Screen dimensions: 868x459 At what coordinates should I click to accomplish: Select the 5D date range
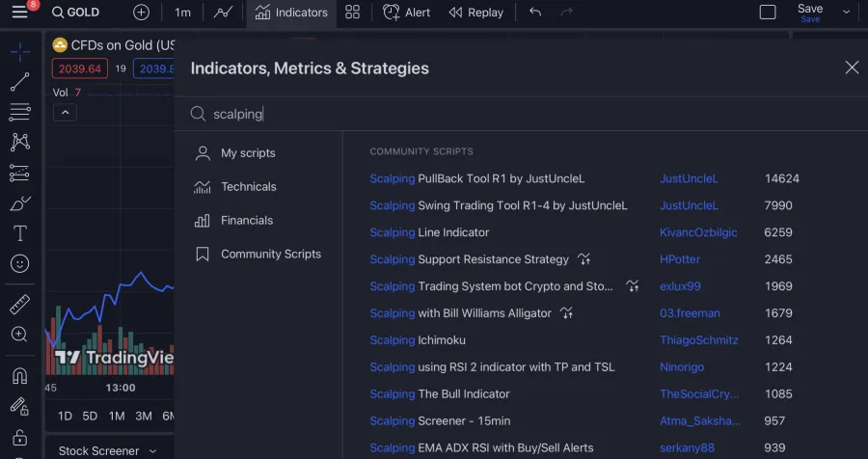90,416
